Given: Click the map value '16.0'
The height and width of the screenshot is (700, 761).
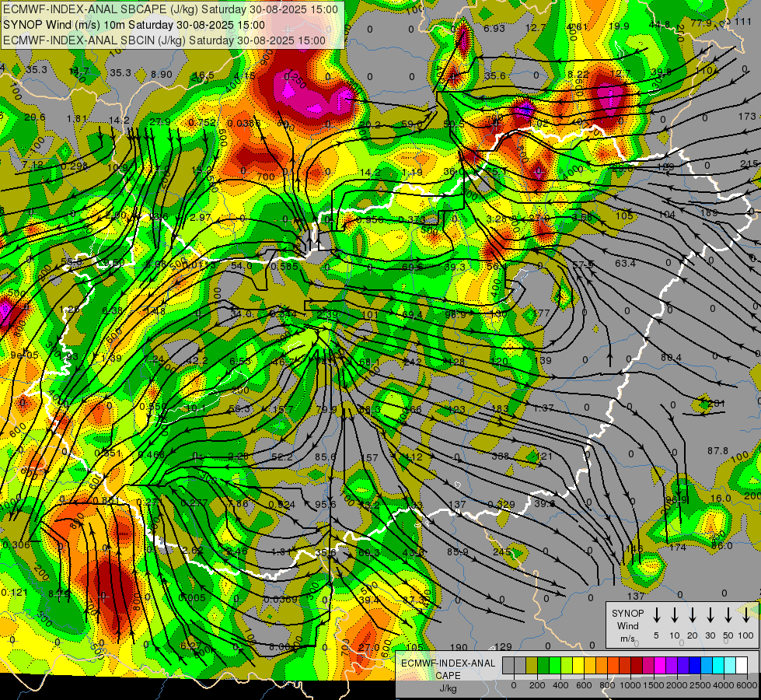Looking at the screenshot, I should pyautogui.click(x=721, y=498).
